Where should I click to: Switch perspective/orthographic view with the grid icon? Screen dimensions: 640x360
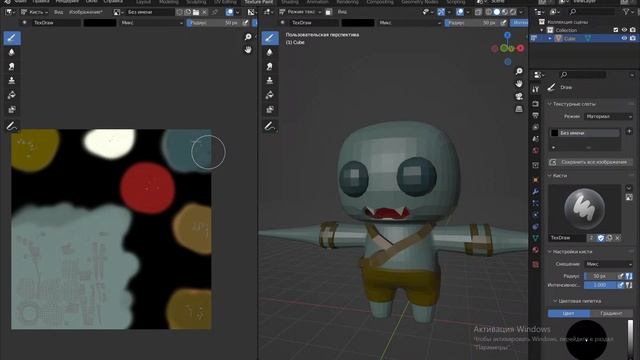coord(519,109)
